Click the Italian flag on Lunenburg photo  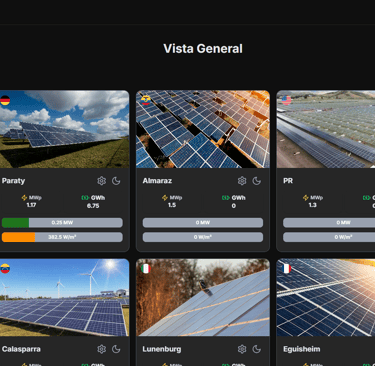(146, 269)
